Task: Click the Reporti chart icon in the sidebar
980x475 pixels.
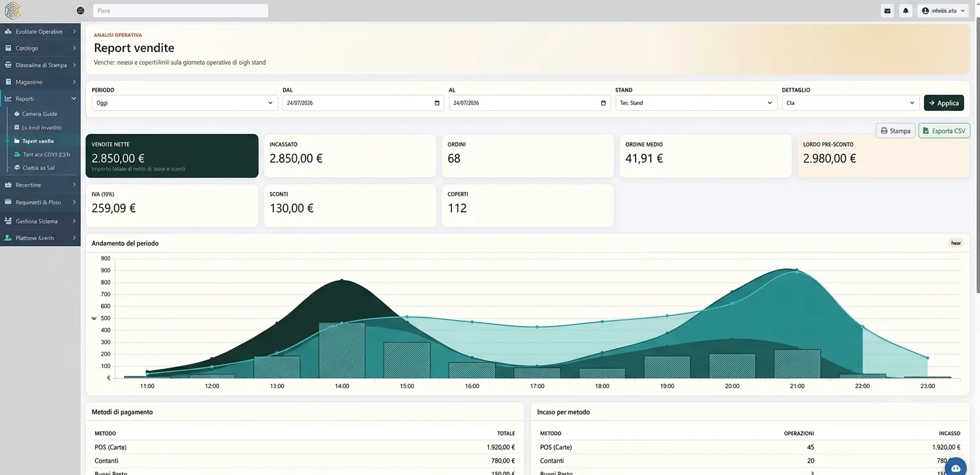Action: click(8, 99)
